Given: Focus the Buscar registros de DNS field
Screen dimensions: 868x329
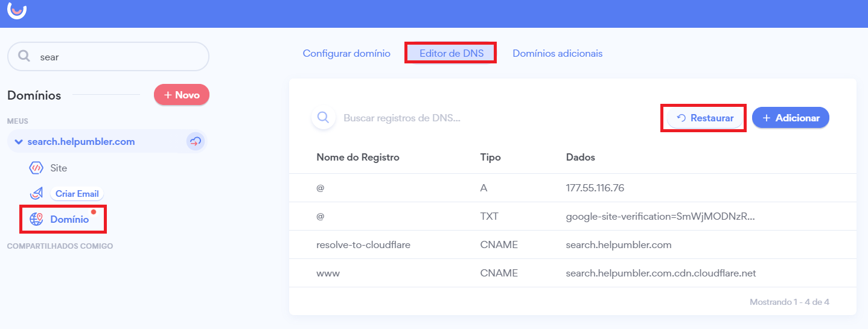Looking at the screenshot, I should coord(402,118).
